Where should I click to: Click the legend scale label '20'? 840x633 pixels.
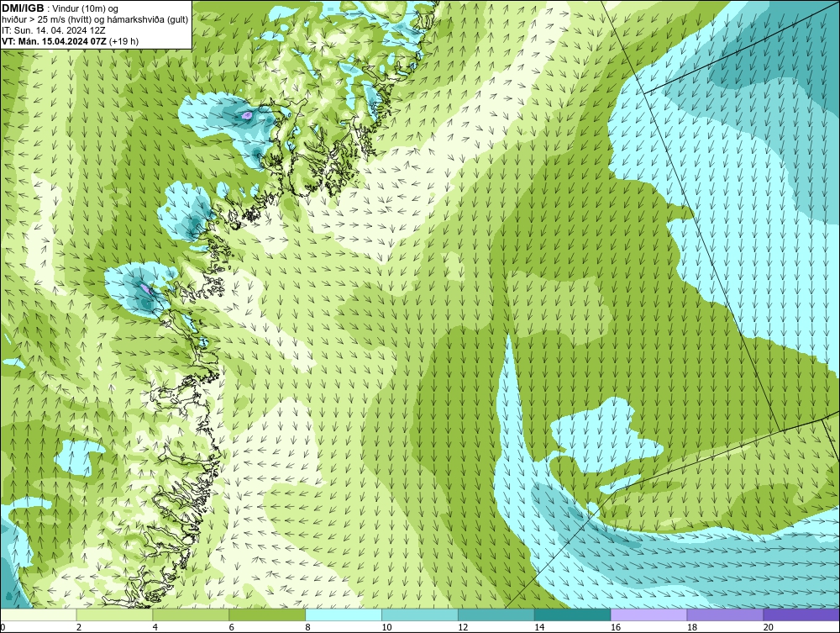coord(769,627)
